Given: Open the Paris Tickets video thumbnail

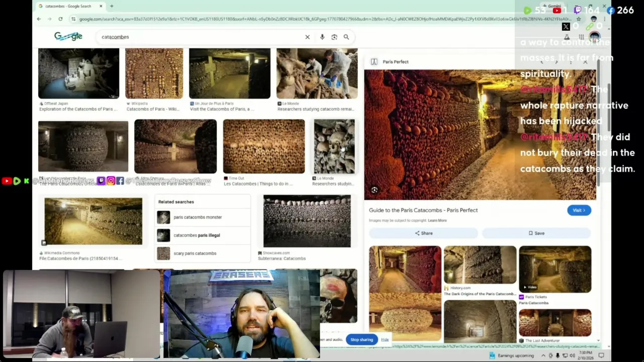Looking at the screenshot, I should tap(555, 269).
